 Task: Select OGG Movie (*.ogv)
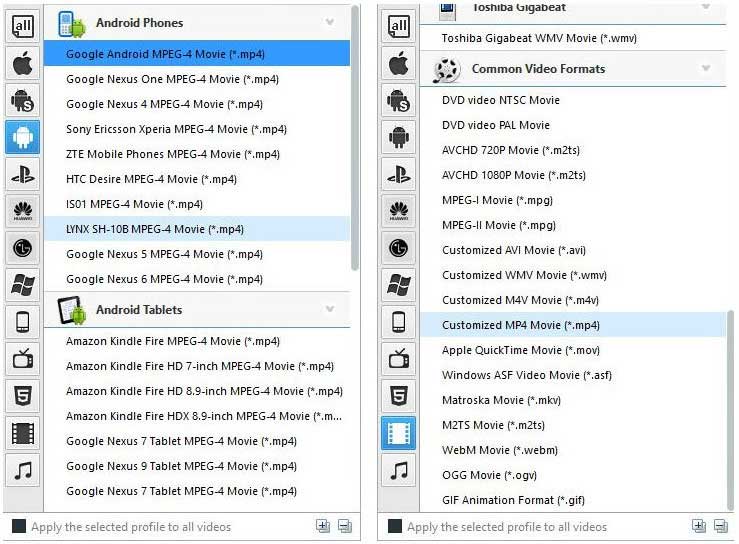click(x=573, y=475)
